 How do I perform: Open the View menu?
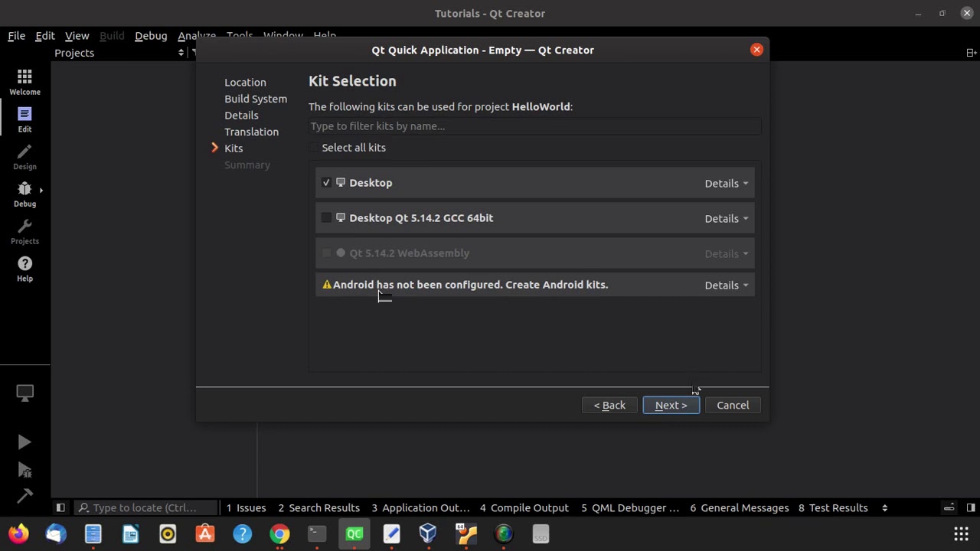coord(77,36)
